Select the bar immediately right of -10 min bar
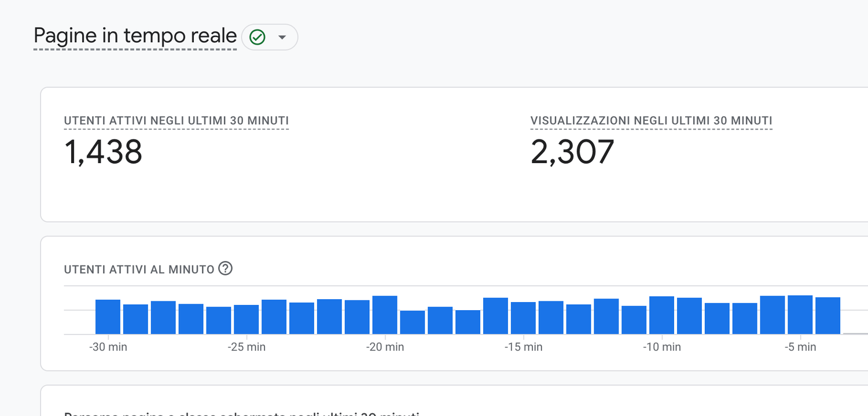The image size is (868, 416). [689, 316]
